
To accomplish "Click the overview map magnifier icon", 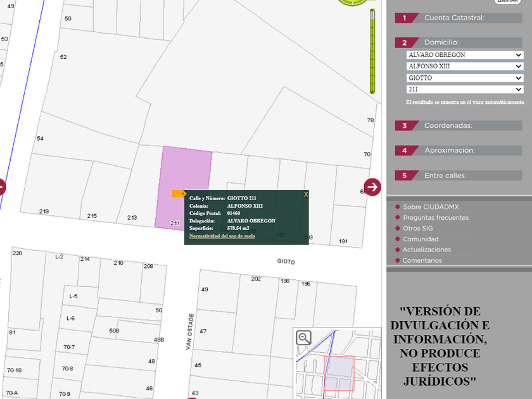I will [303, 338].
